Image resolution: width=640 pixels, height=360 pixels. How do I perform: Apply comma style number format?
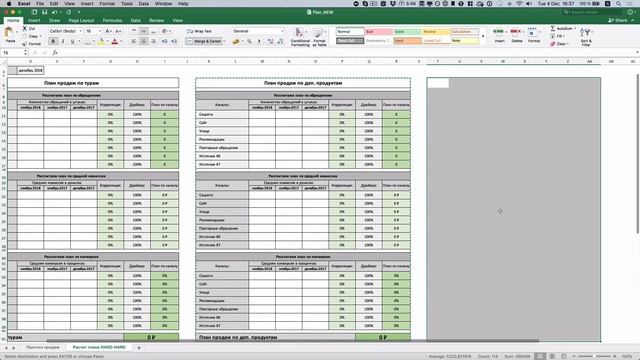tap(259, 41)
